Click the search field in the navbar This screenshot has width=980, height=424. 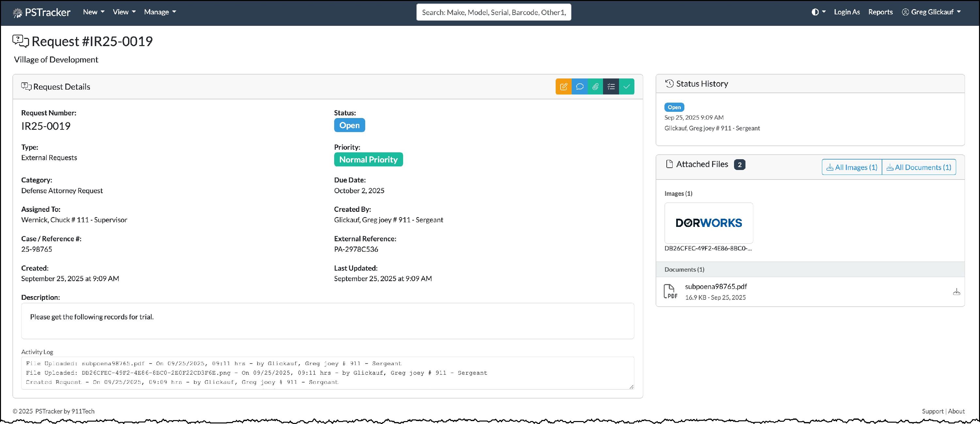(493, 12)
